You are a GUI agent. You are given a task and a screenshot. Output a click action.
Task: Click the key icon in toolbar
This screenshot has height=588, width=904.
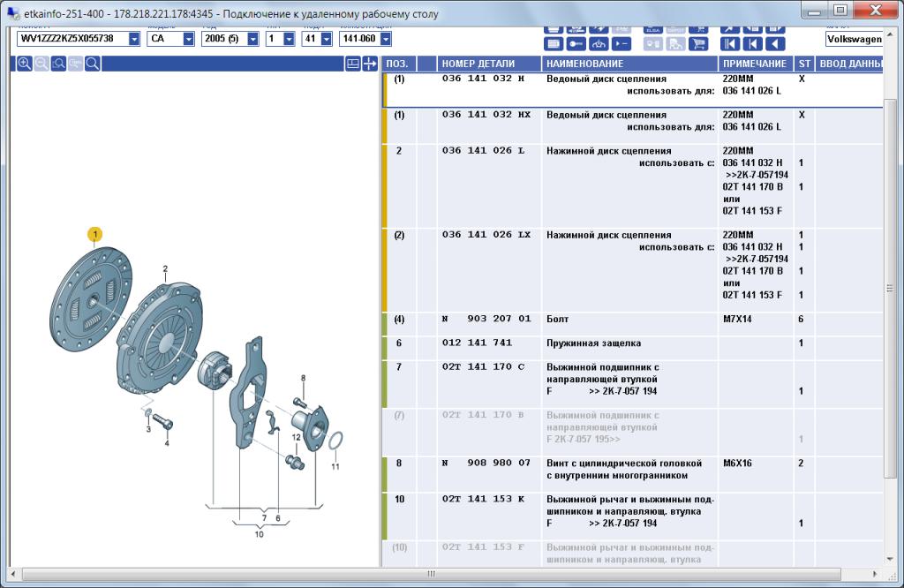click(x=576, y=44)
